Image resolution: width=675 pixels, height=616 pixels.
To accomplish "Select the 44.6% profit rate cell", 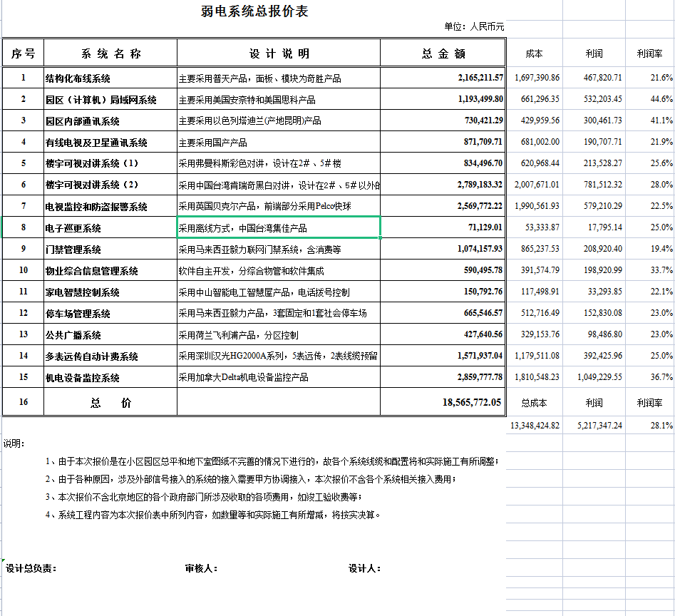I will tap(649, 99).
